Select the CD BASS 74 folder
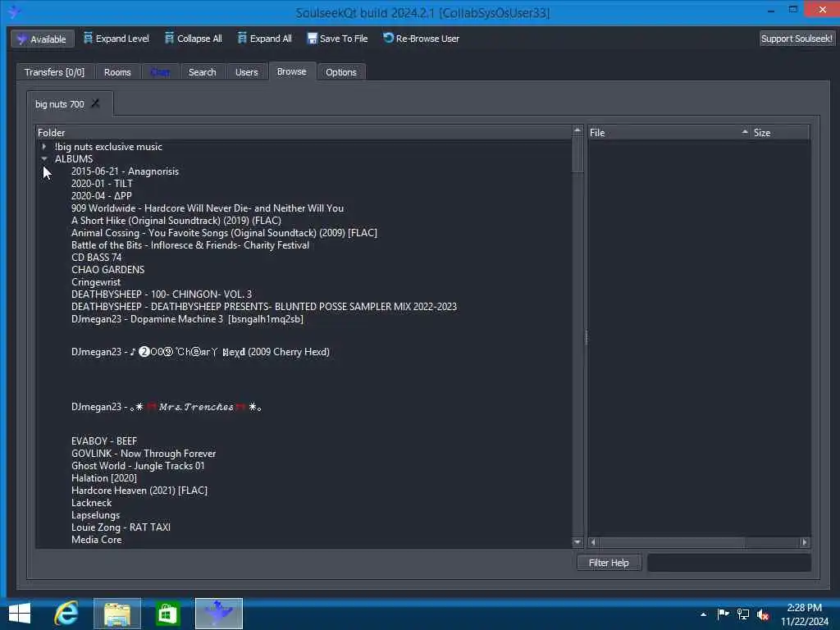The image size is (840, 630). [97, 257]
